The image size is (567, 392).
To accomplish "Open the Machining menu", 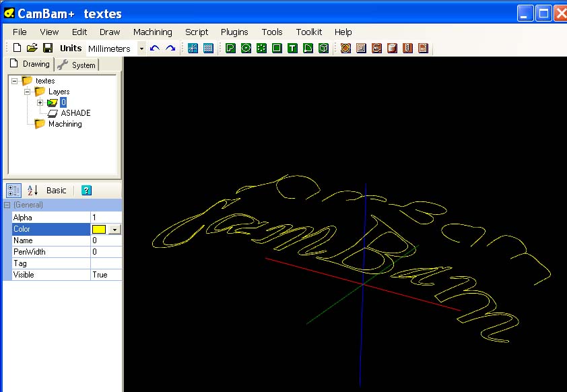I will 153,32.
